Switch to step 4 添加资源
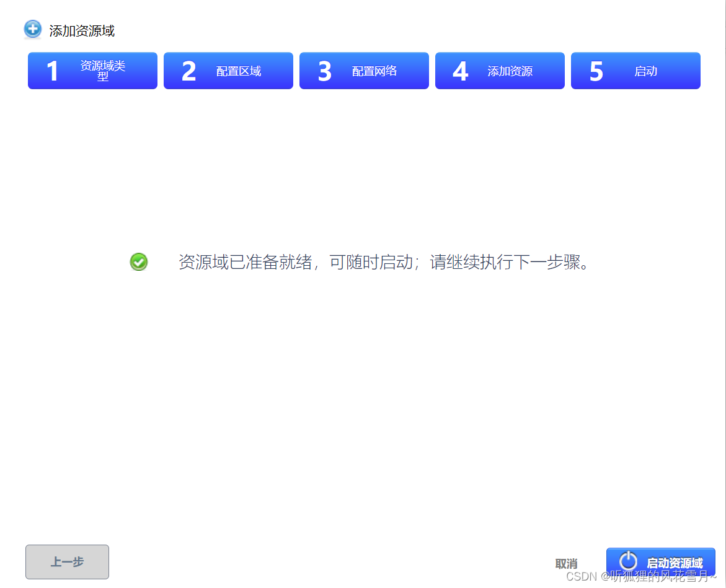The image size is (726, 588). tap(500, 71)
